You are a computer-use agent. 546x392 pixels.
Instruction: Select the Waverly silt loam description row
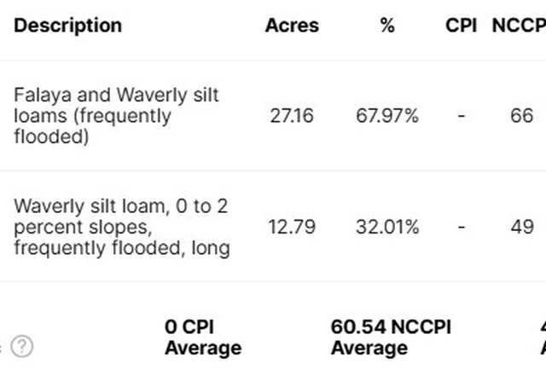[273, 227]
